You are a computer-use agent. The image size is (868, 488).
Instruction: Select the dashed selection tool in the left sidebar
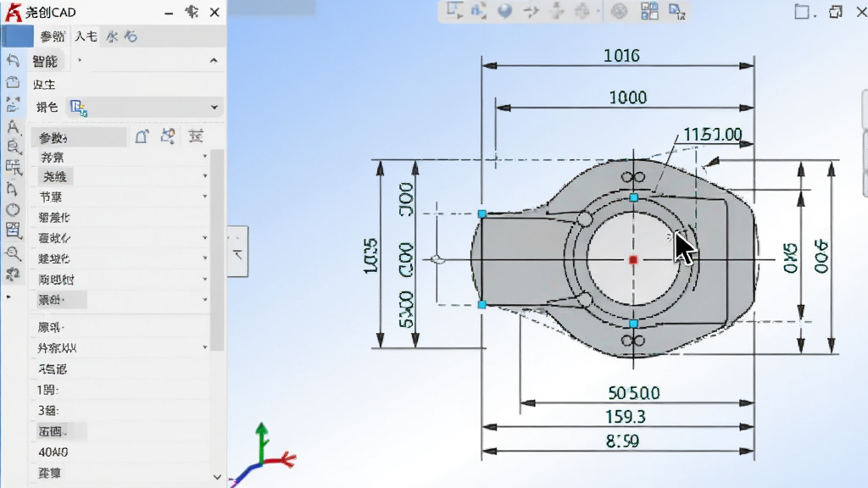13,104
